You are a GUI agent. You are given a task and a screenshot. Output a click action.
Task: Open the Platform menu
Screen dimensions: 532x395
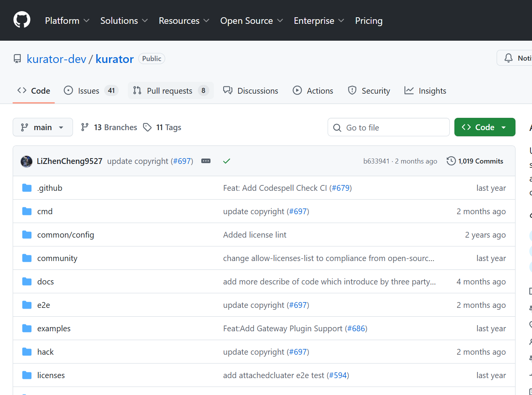click(x=67, y=21)
